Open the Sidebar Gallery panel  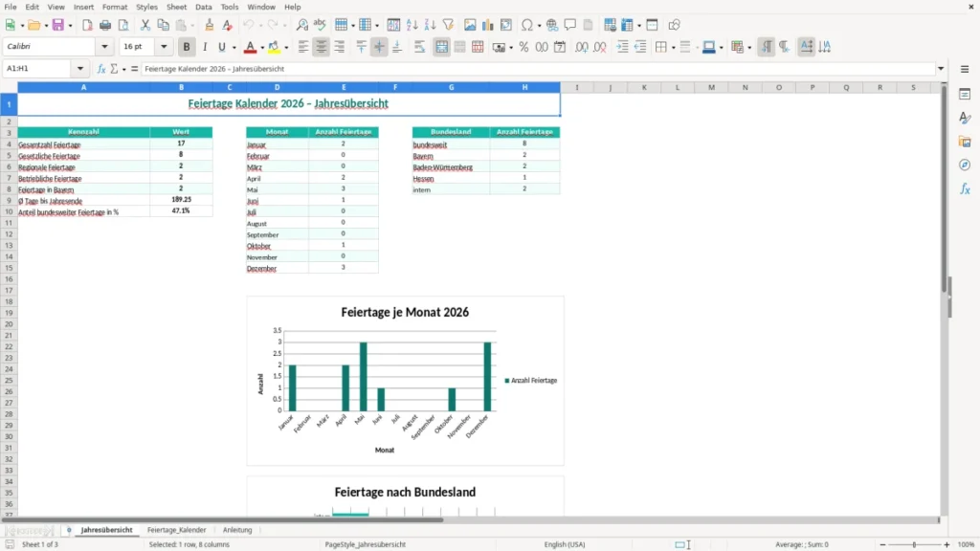(965, 142)
